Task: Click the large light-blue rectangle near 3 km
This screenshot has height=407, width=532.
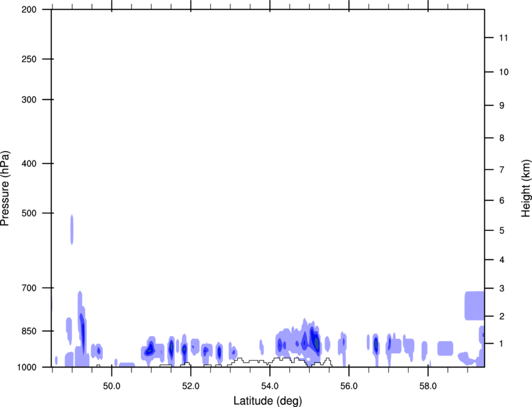Action: tap(474, 306)
